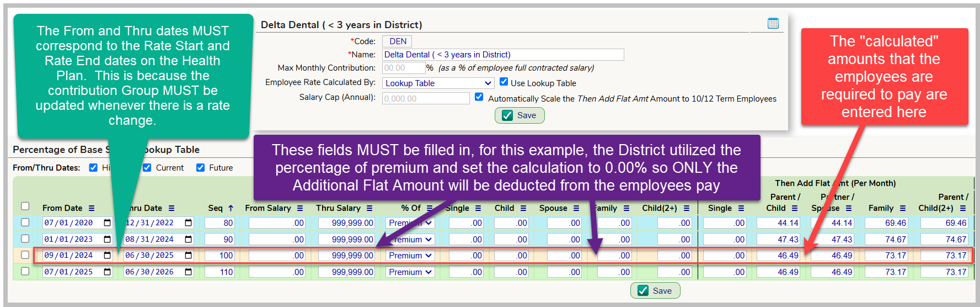
Task: Open calendar picker for Thru Date 08/31/2024
Action: click(188, 239)
